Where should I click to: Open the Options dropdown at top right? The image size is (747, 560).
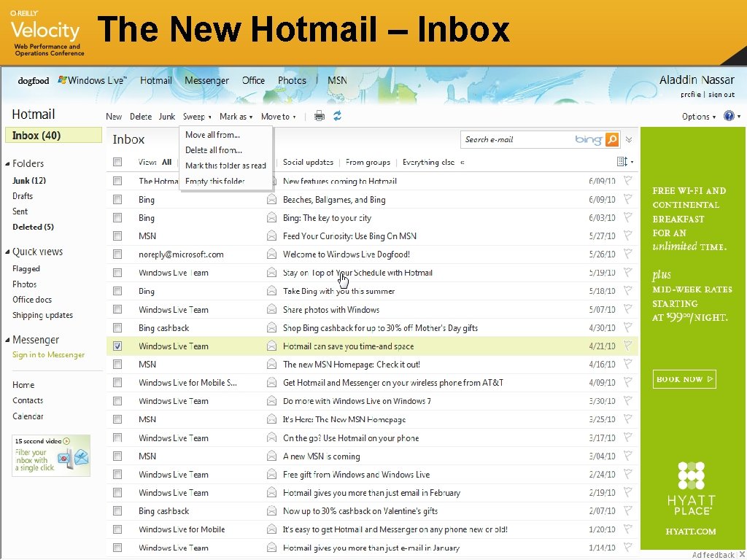(697, 115)
